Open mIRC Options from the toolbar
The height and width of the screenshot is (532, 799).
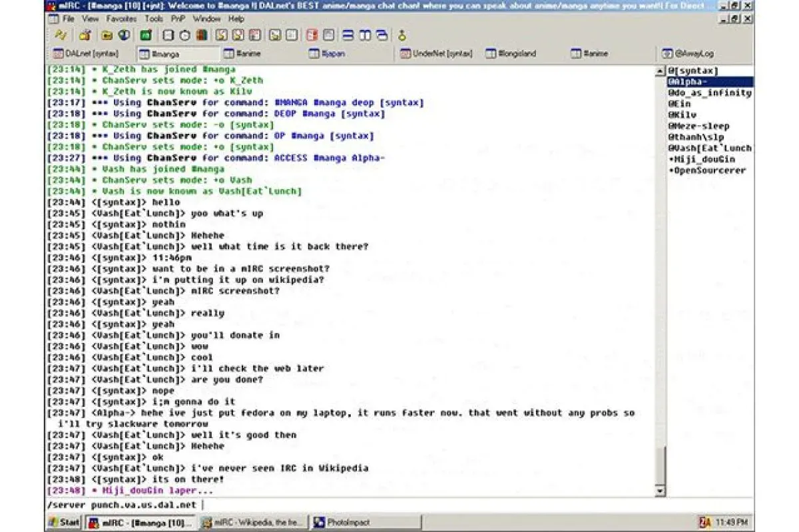point(84,35)
